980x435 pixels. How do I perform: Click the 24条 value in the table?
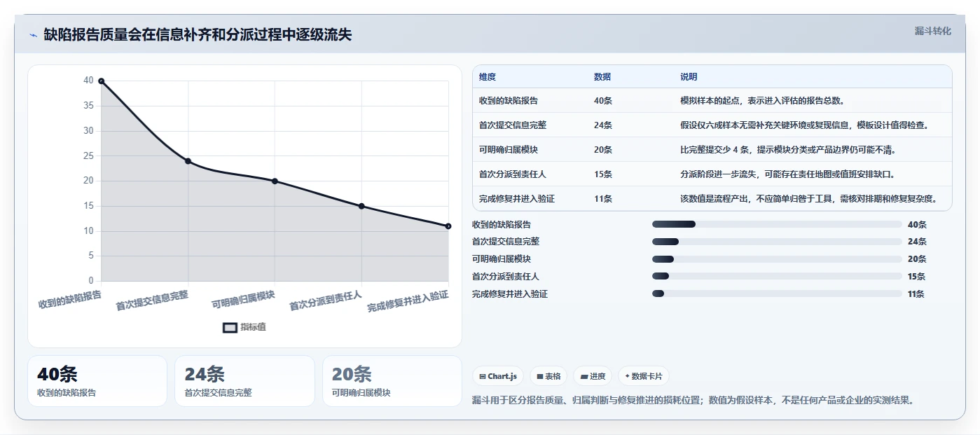(x=603, y=125)
